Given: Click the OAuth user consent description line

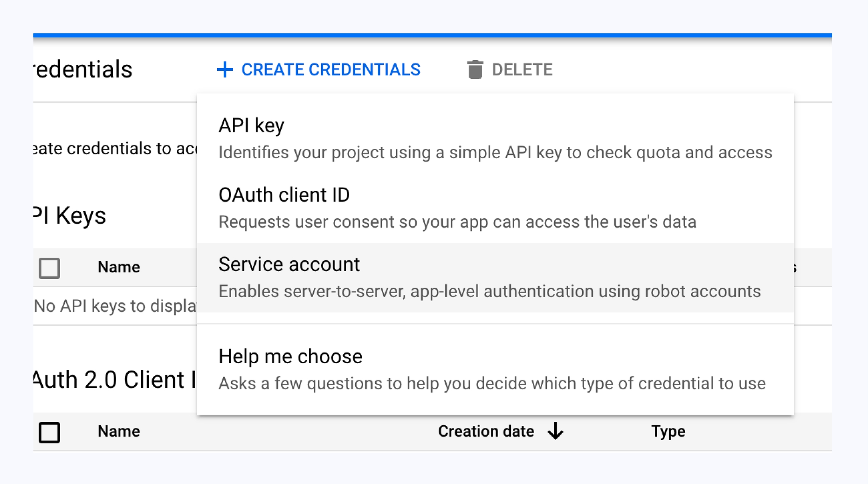Looking at the screenshot, I should point(457,222).
